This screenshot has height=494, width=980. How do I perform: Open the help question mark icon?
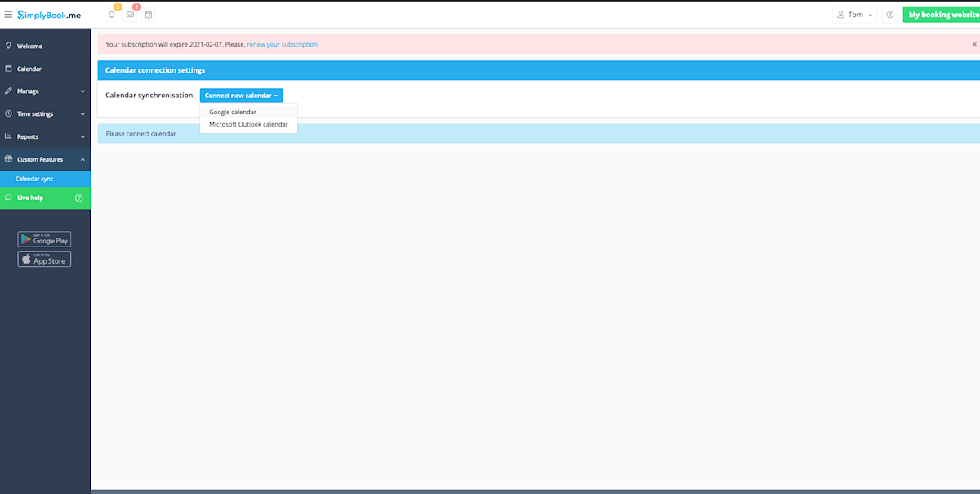(889, 14)
